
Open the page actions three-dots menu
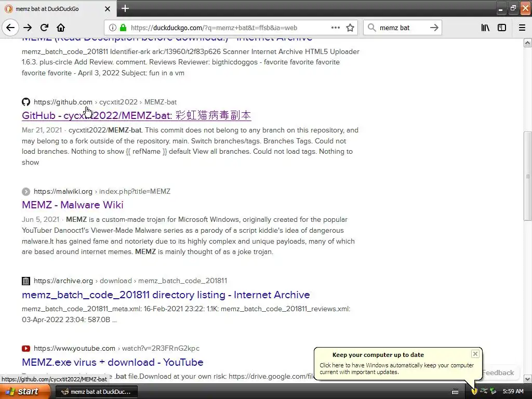(x=335, y=28)
